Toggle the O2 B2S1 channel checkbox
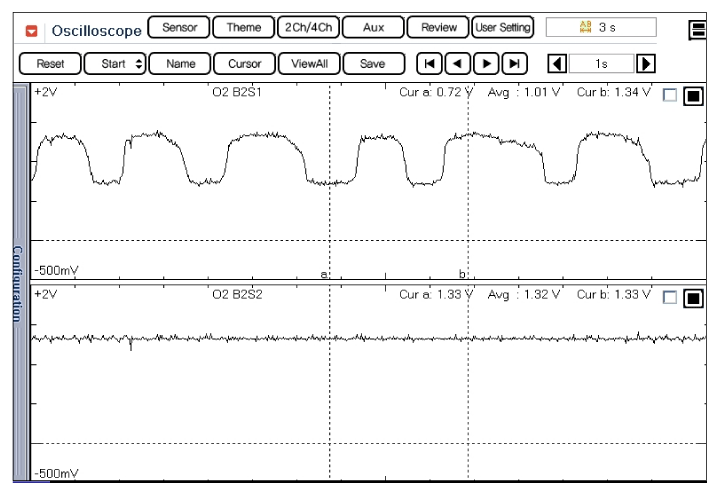The width and height of the screenshot is (719, 495). click(670, 96)
